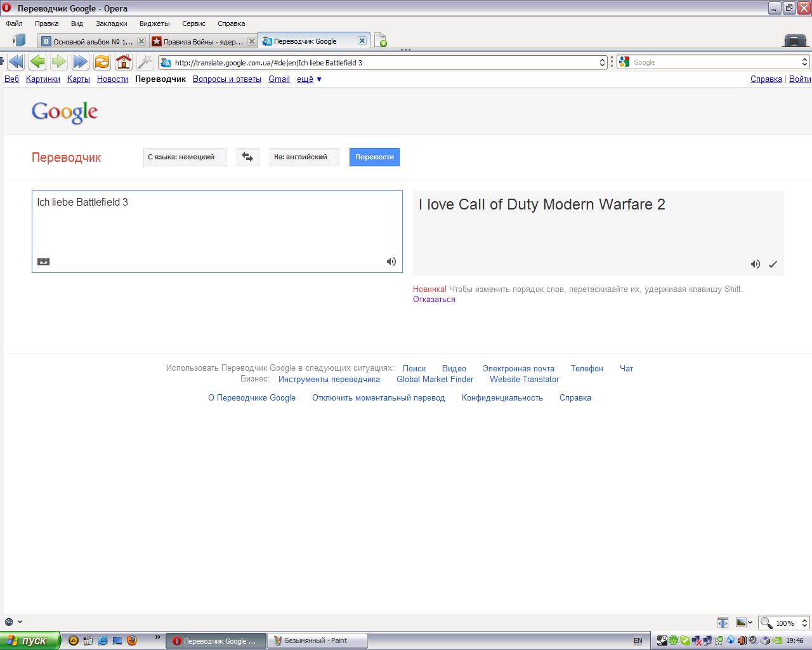Open the closed tabs trash icon
Screen dimensions: 812x650
(x=795, y=41)
